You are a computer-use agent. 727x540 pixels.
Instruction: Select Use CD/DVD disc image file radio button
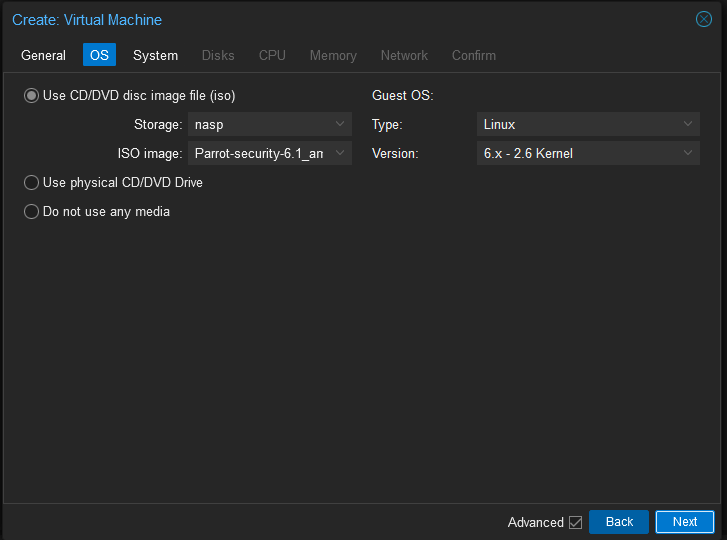[31, 95]
